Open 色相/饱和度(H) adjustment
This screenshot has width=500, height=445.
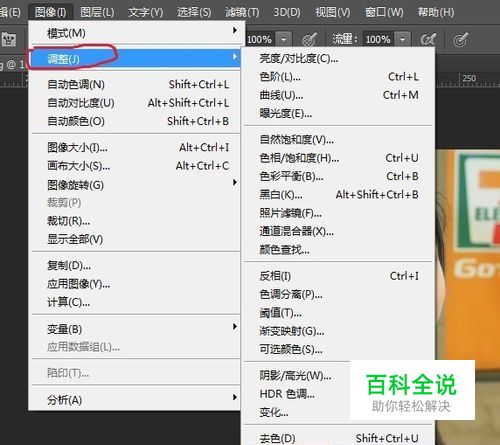[x=338, y=158]
